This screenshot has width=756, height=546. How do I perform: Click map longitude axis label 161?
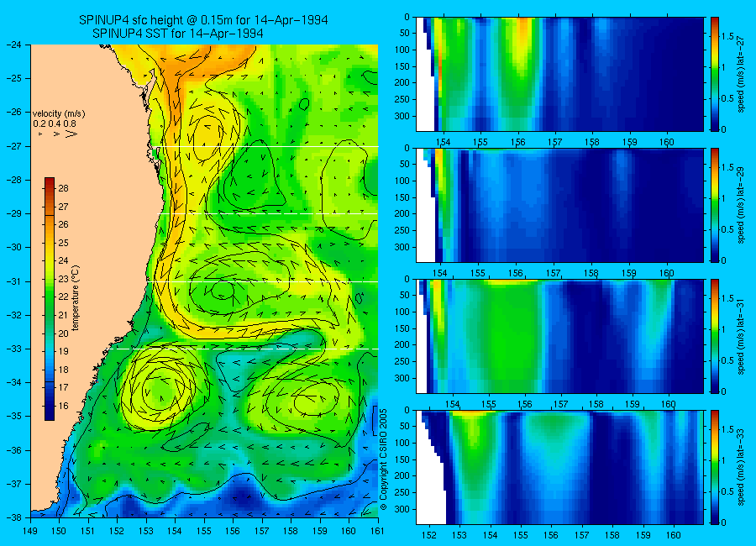tap(378, 531)
